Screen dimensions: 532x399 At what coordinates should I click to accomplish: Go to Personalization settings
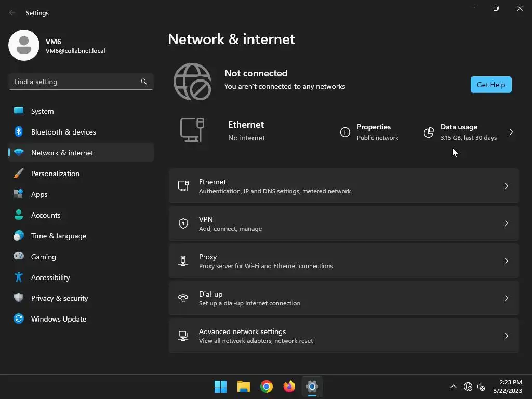click(x=55, y=174)
